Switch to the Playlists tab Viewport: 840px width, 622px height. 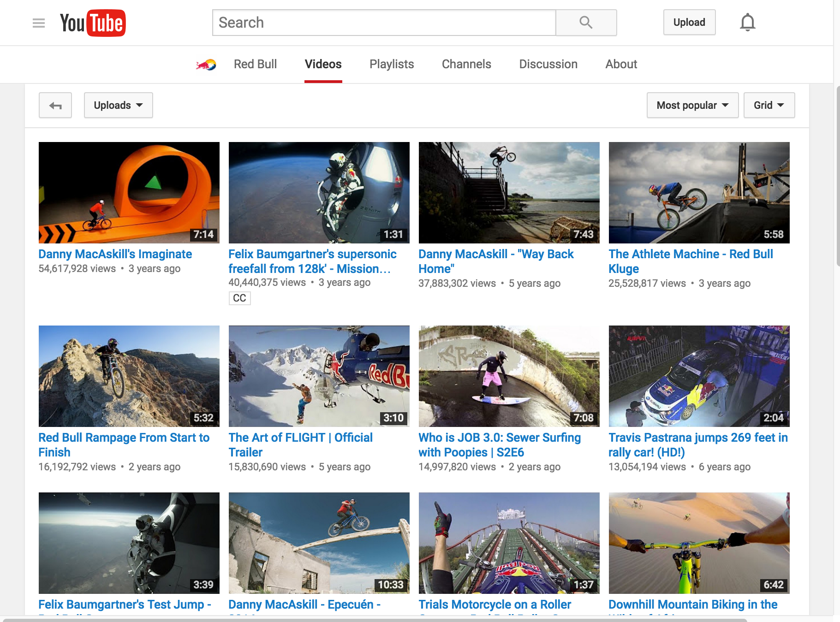(392, 64)
